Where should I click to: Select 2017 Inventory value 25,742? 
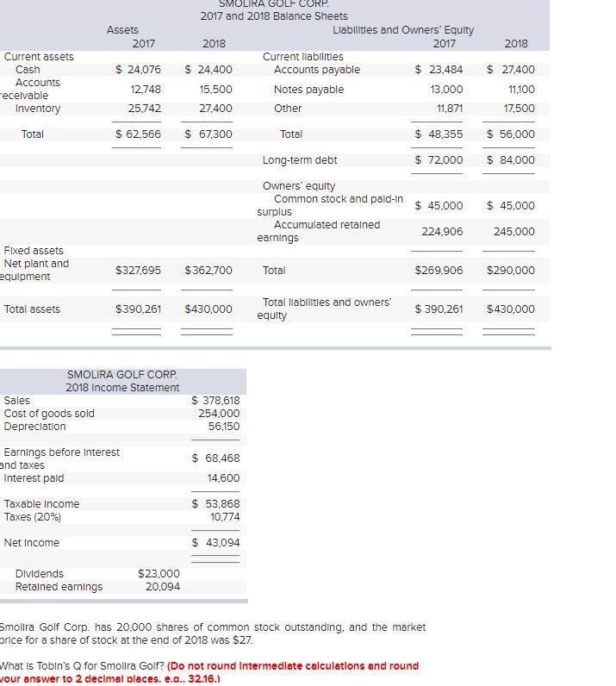coord(145,108)
